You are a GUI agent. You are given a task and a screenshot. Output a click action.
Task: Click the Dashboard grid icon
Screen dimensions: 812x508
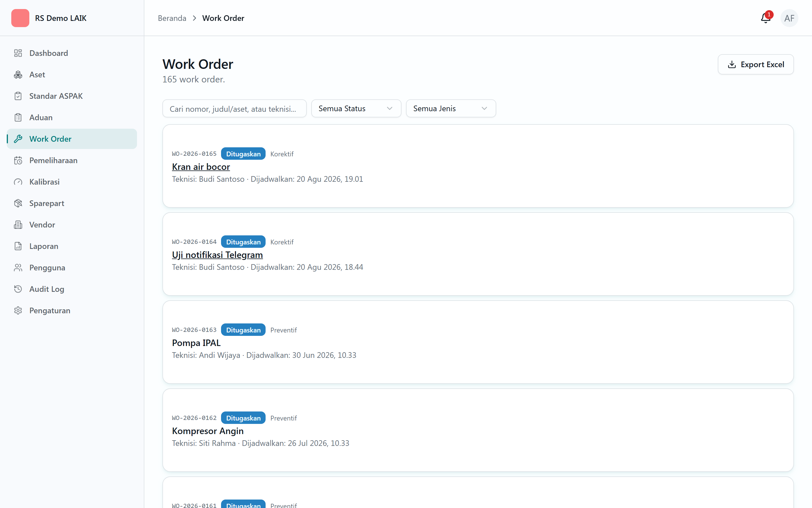(18, 53)
